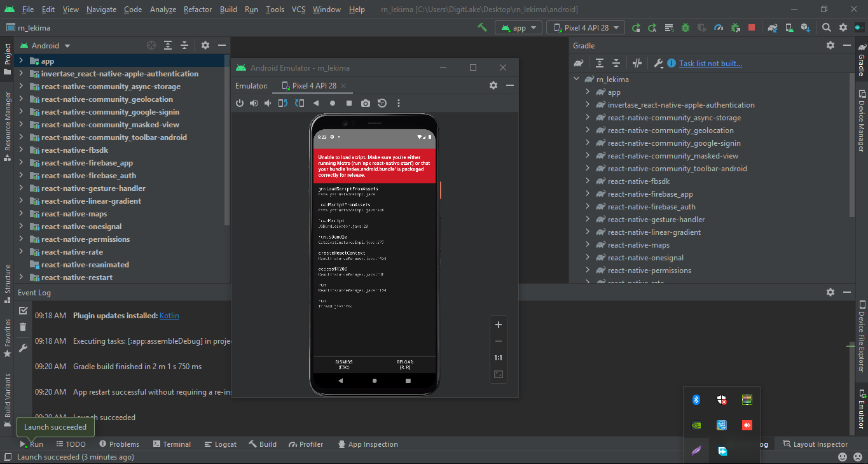Screen dimensions: 868x464
Task: Collapse rn_lekima node in Gradle panel
Action: tap(577, 79)
